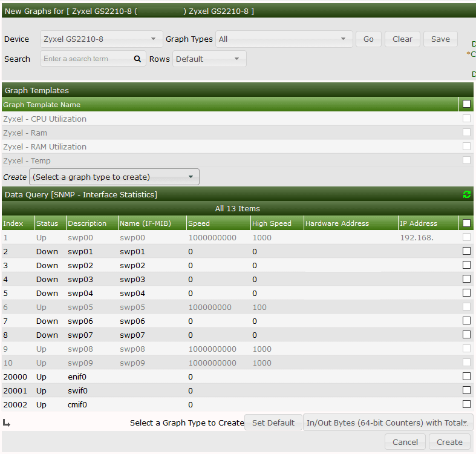The image size is (476, 454).
Task: Check the box for swp01 row
Action: 466,251
